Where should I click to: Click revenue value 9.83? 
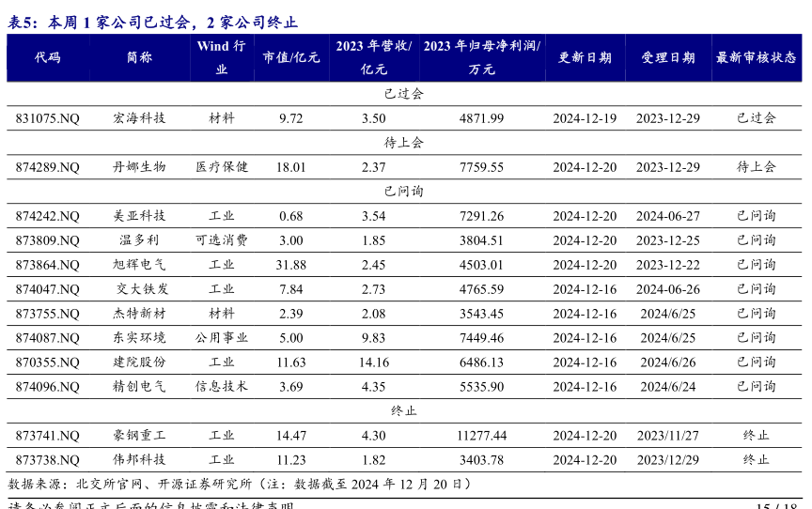click(x=374, y=338)
